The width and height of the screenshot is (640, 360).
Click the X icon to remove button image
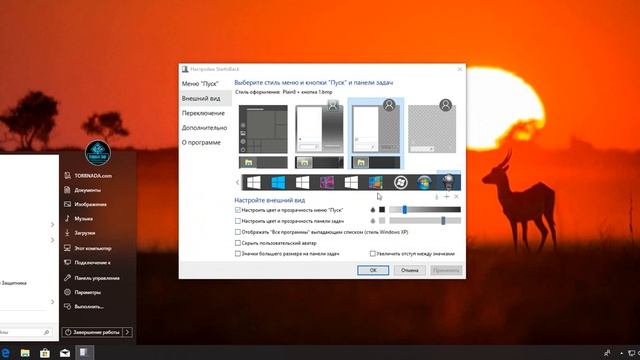pos(456,197)
